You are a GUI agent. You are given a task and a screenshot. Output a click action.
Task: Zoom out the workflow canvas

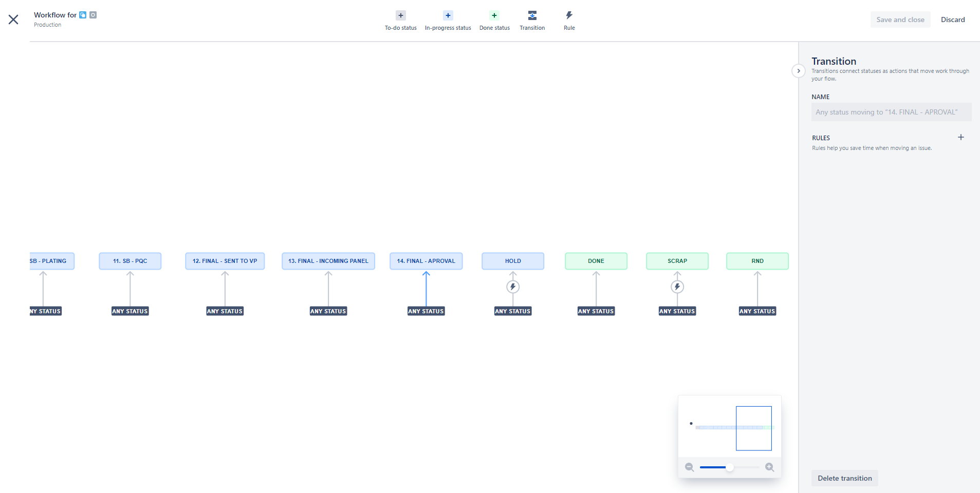690,467
